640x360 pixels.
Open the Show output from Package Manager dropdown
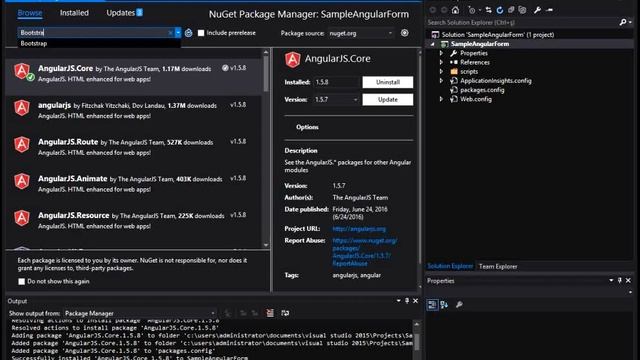(x=140, y=313)
